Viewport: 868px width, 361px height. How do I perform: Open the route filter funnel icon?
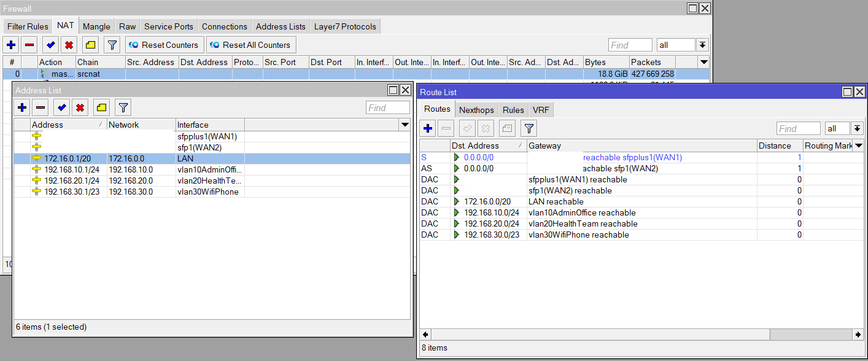tap(528, 128)
